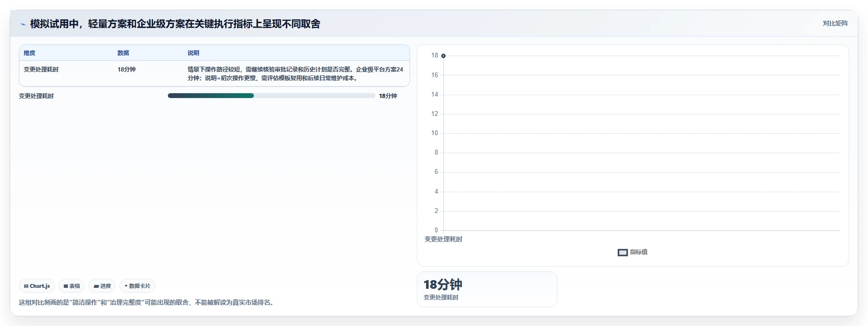Click the 数据卡片 tag chip
The image size is (868, 326).
[137, 286]
